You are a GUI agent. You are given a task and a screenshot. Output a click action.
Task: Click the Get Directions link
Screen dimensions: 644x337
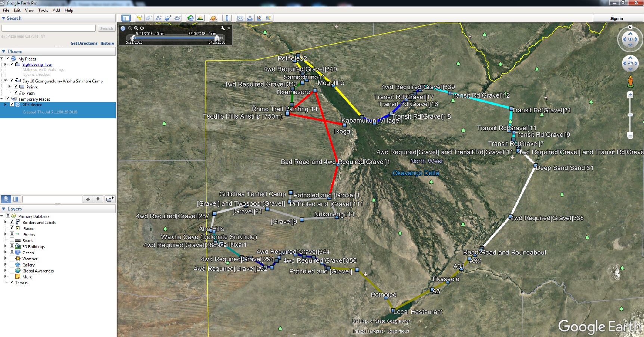point(84,43)
